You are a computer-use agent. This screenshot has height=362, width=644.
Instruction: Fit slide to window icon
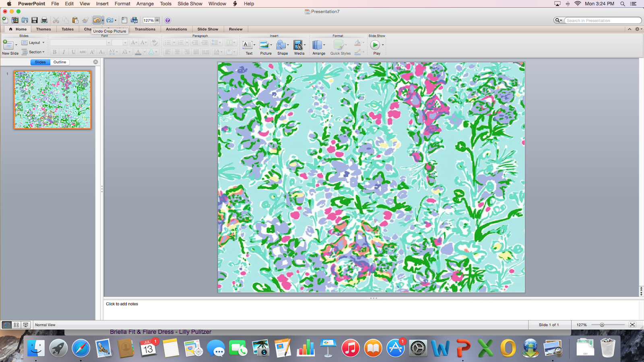pos(632,325)
